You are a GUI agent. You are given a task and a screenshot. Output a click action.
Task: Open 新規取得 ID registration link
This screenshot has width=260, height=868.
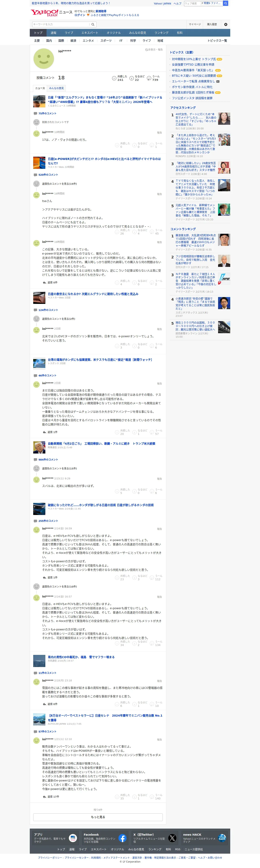(x=101, y=11)
